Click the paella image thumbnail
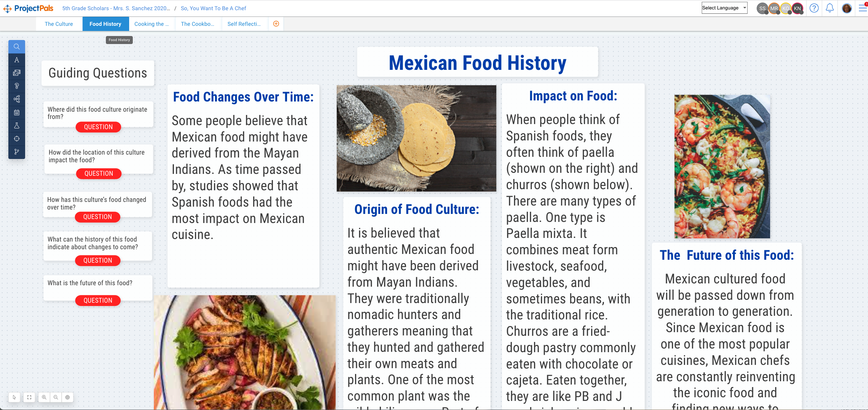868x410 pixels. click(722, 166)
